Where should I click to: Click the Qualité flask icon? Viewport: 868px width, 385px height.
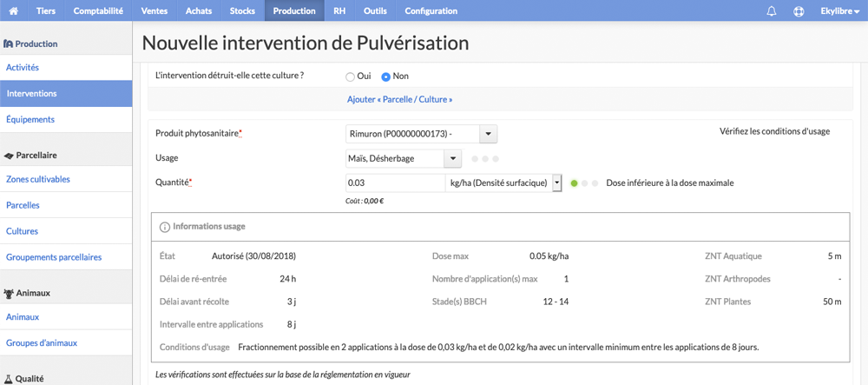[9, 379]
